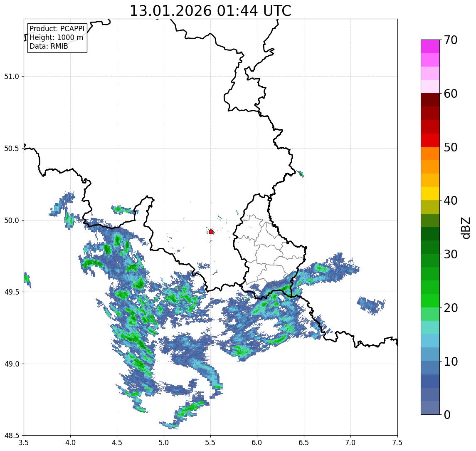
Task: Click the colorbar tick label 20
Action: [451, 308]
